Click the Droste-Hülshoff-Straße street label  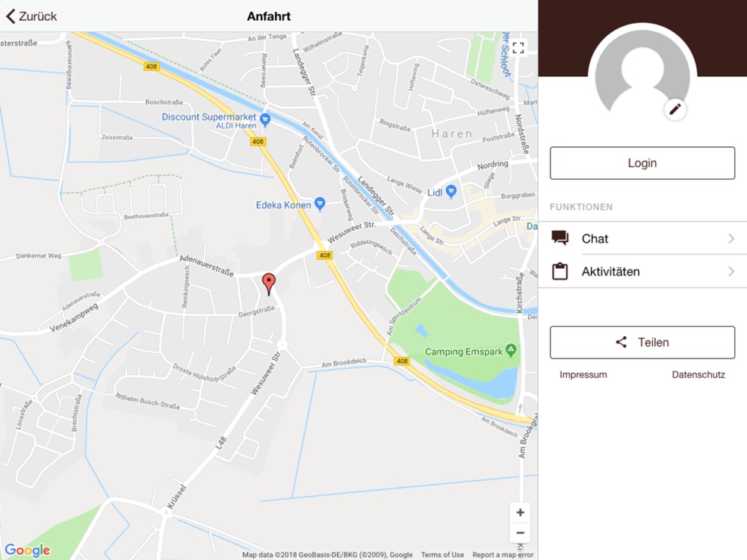[204, 373]
